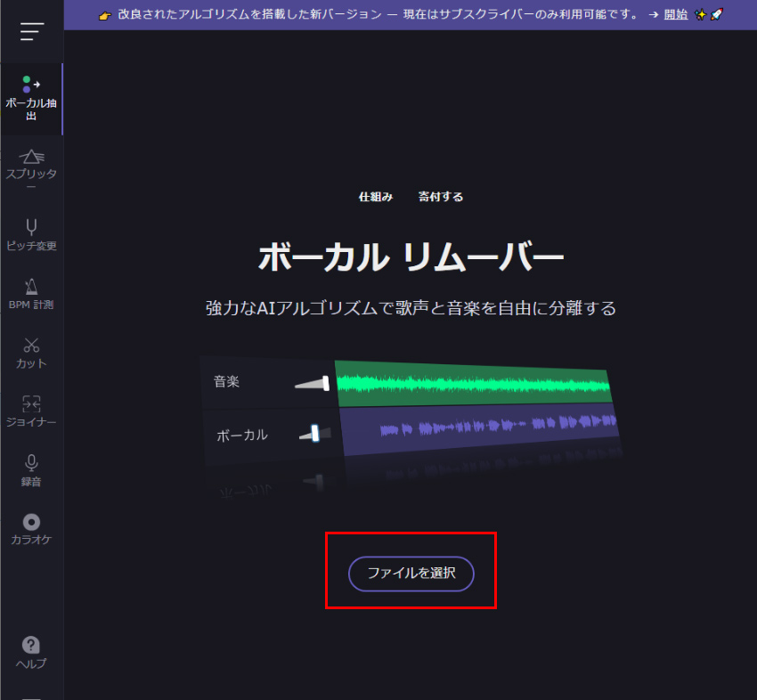Select the カット scissors tool

(x=31, y=353)
